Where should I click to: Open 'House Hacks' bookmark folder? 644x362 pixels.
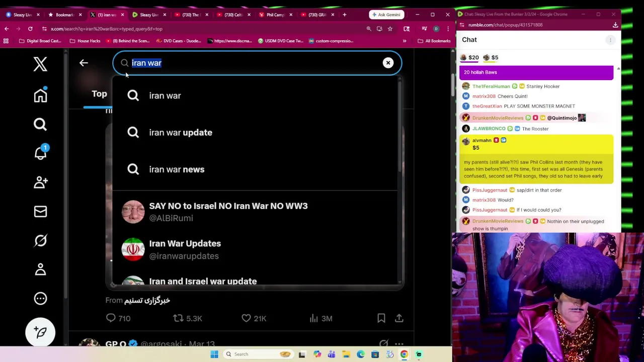tap(85, 41)
